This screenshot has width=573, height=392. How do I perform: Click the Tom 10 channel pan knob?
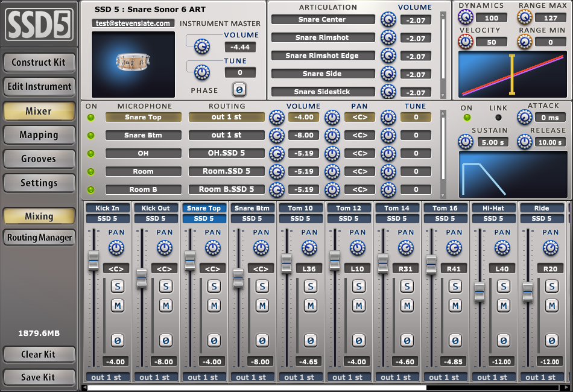point(309,248)
